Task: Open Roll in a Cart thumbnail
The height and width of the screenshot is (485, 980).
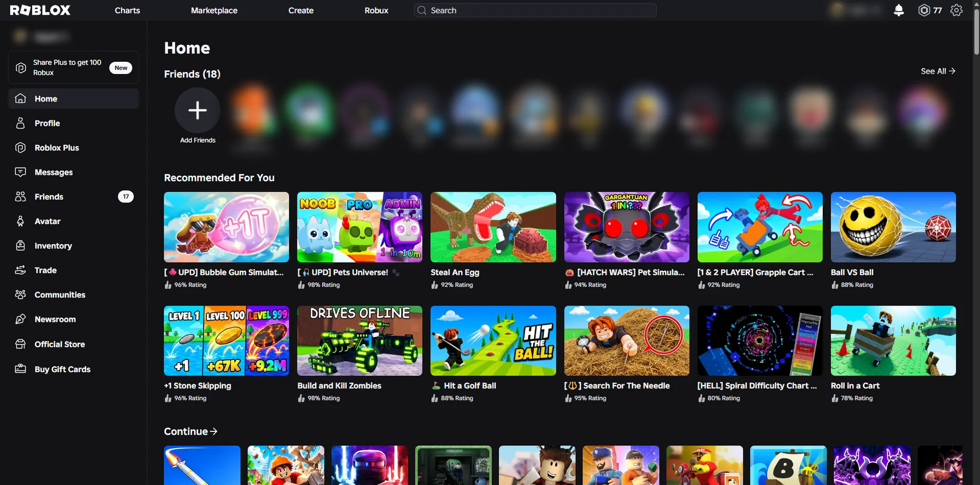Action: [x=893, y=341]
